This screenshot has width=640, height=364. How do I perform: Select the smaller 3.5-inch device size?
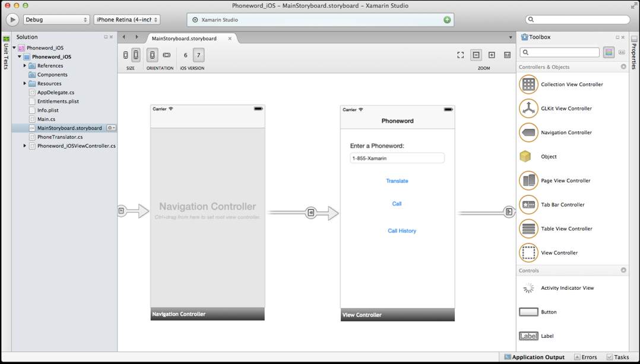click(125, 55)
